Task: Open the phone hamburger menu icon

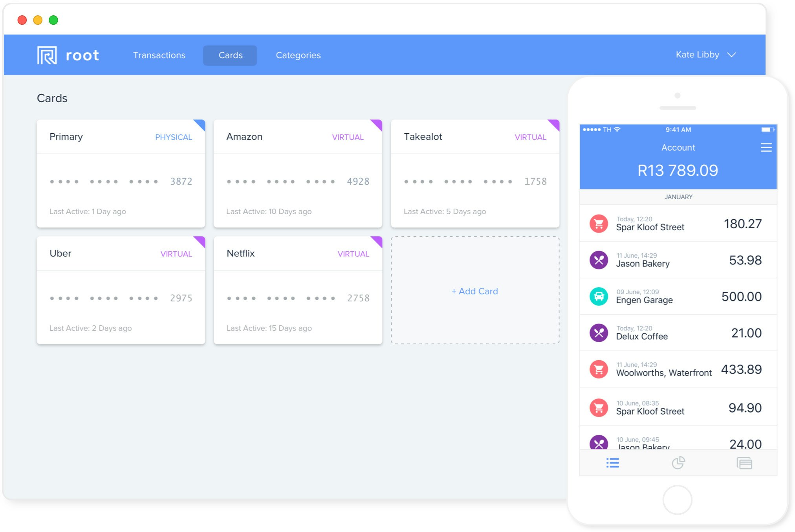Action: pos(766,147)
